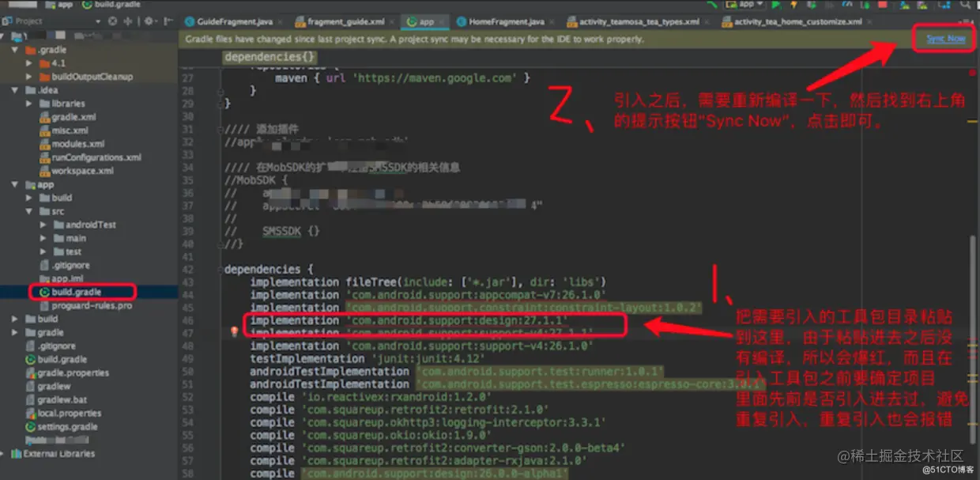This screenshot has height=480, width=980.
Task: Expand the libraries folder
Action: click(29, 104)
